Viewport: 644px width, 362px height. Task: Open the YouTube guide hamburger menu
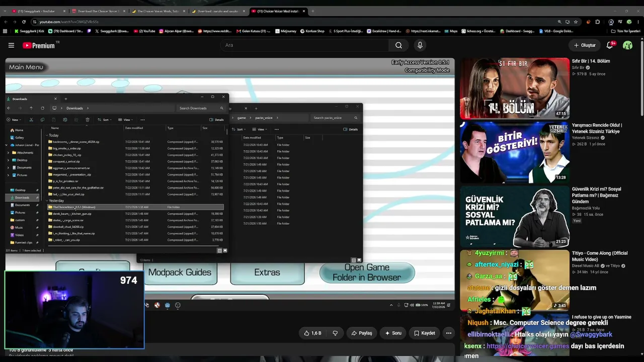tap(11, 45)
